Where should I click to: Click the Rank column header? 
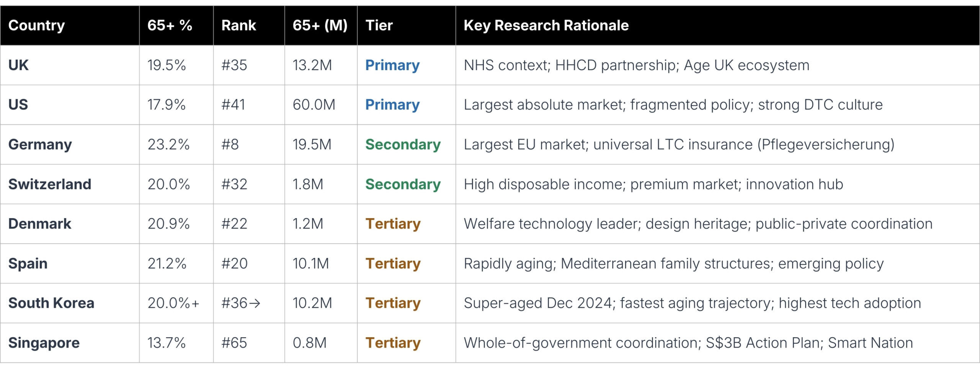point(238,25)
